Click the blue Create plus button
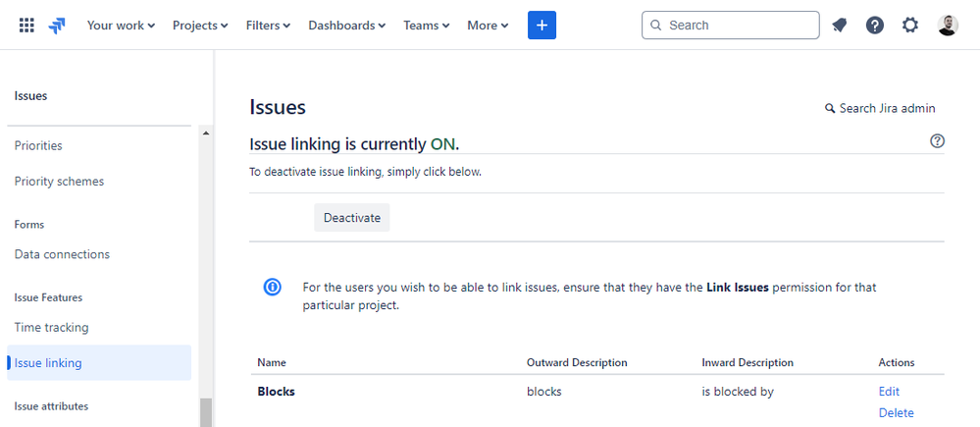 tap(542, 25)
